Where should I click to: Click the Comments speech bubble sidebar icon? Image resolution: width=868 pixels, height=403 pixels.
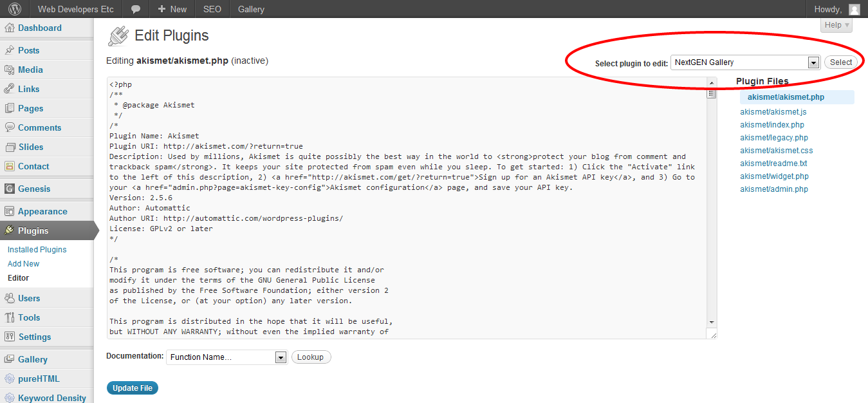(x=9, y=127)
